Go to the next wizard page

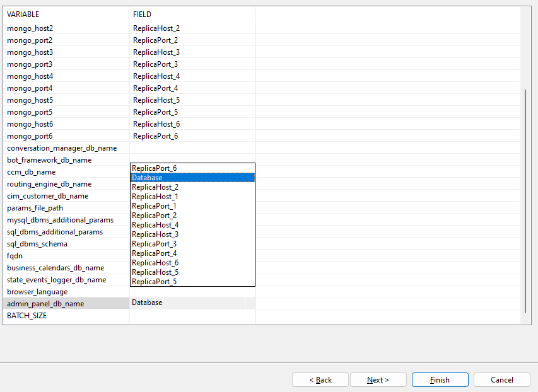378,380
